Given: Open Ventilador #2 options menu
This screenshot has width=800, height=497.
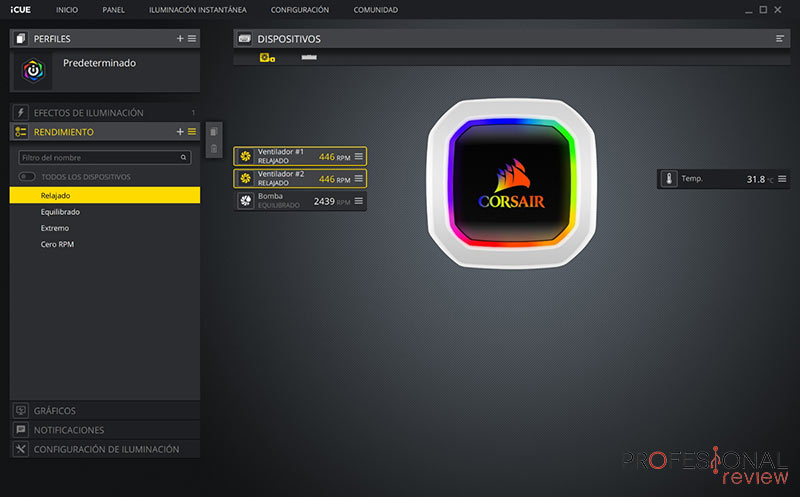Looking at the screenshot, I should pos(359,178).
